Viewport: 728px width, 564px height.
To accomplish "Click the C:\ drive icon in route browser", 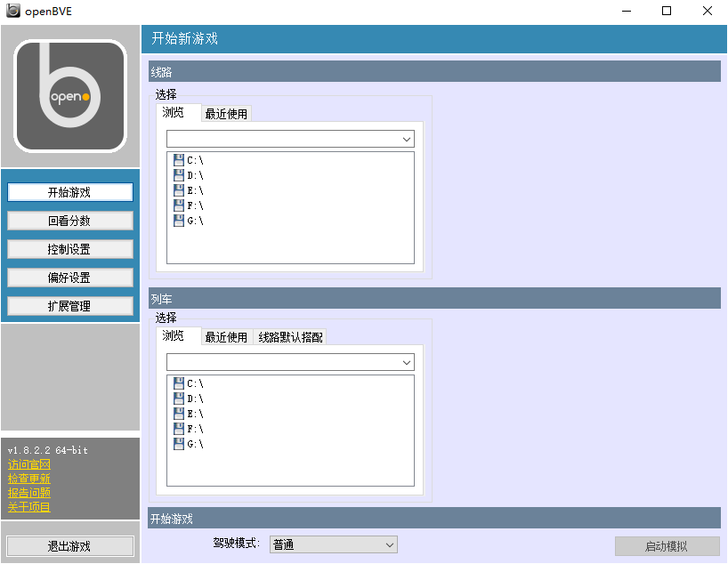I will [x=179, y=160].
